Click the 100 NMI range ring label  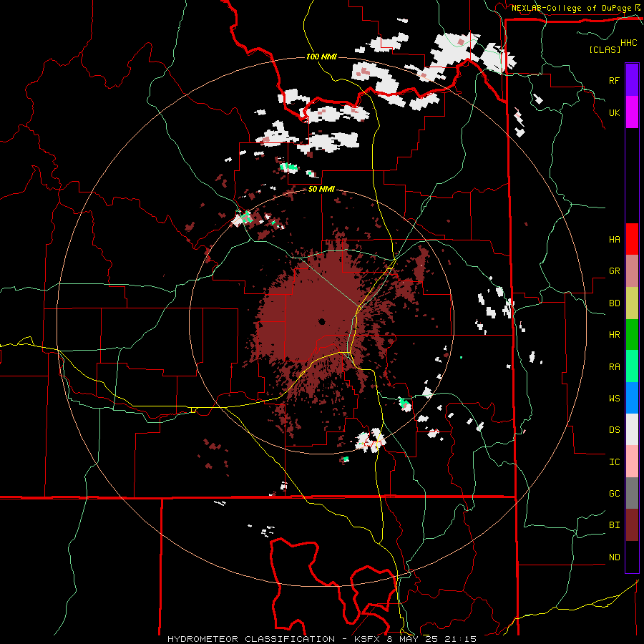[321, 57]
